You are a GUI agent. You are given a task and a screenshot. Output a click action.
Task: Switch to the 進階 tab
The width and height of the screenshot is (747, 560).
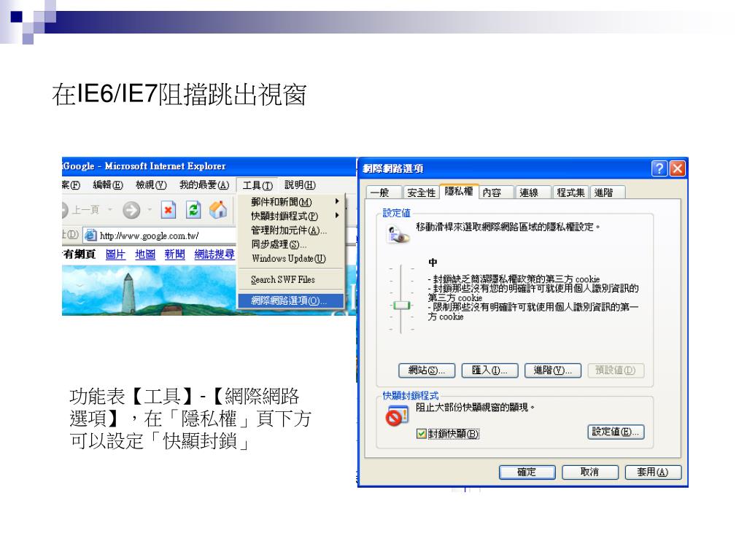pyautogui.click(x=607, y=192)
